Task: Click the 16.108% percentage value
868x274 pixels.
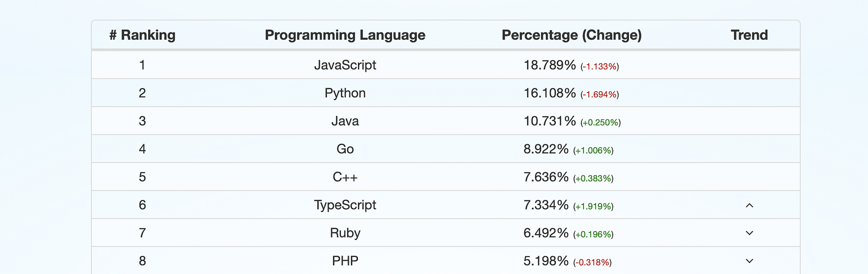Action: pos(550,93)
